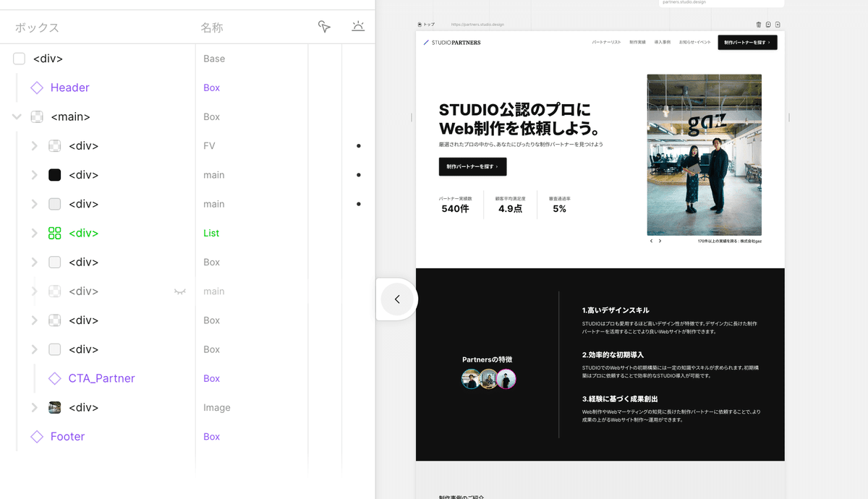Viewport: 868px width, 499px height.
Task: Select the <main> tree item label
Action: pyautogui.click(x=70, y=116)
